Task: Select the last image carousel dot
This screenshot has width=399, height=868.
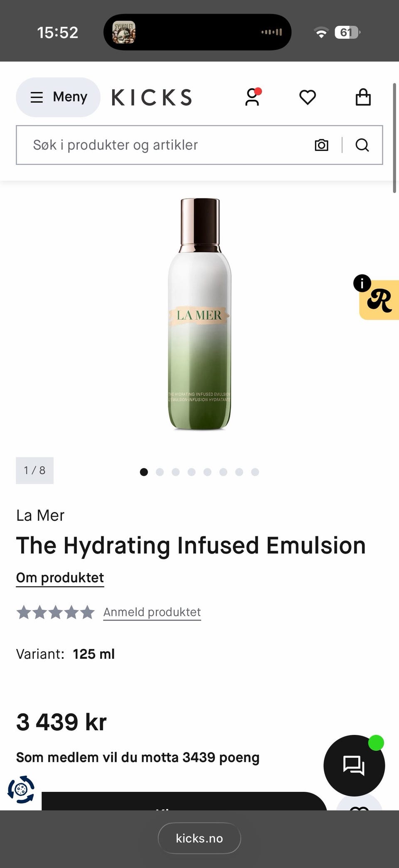Action: (255, 472)
